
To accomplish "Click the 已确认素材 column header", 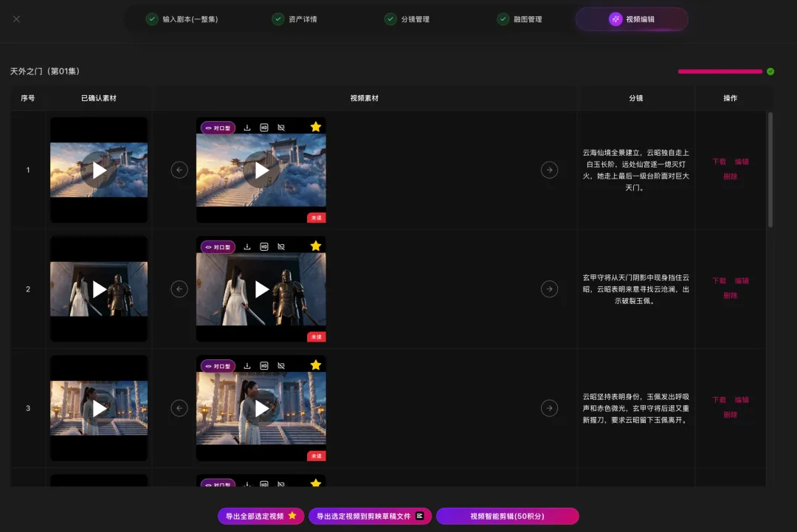I will click(99, 98).
